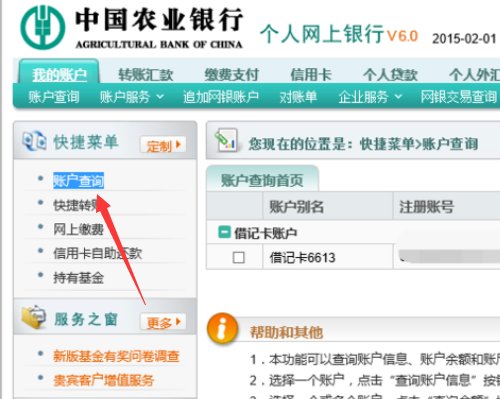Screen dimensions: 500x399
Task: Click 快捷转账 in the quick menu
Action: pyautogui.click(x=79, y=205)
